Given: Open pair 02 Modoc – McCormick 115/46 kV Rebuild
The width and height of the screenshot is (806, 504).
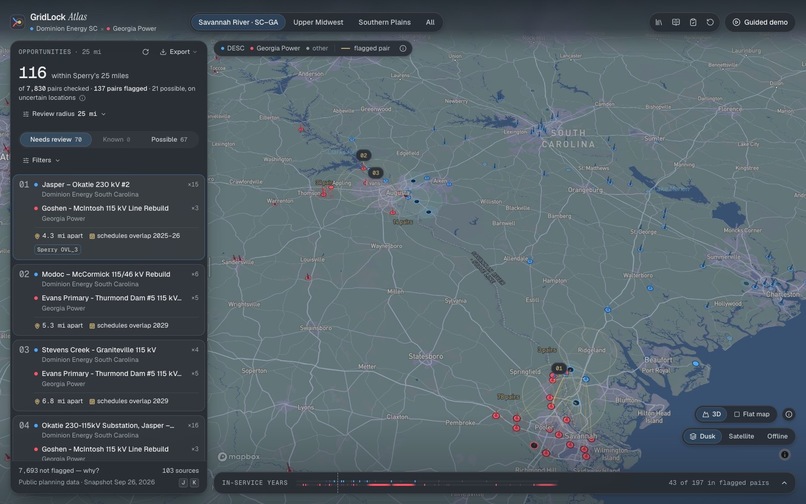Looking at the screenshot, I should click(x=105, y=274).
